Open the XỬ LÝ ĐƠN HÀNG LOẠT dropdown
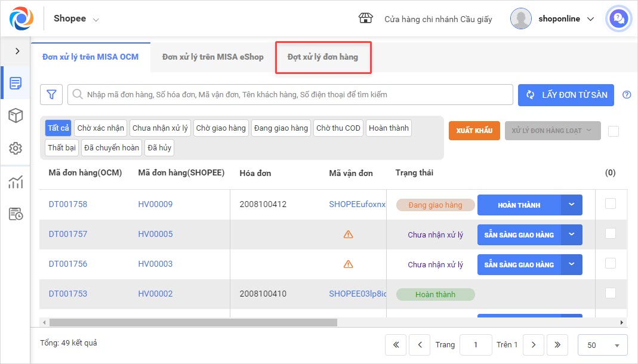The height and width of the screenshot is (364, 638). coord(553,131)
